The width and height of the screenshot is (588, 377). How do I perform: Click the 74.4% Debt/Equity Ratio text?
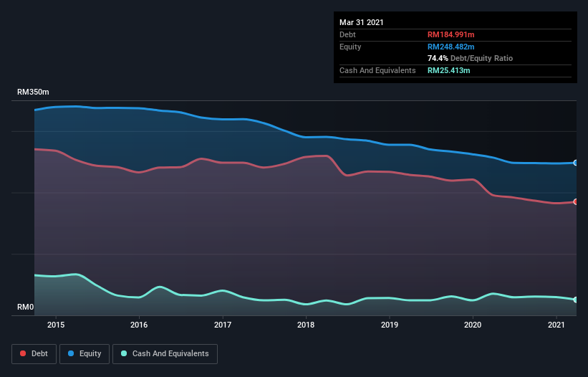coord(470,58)
